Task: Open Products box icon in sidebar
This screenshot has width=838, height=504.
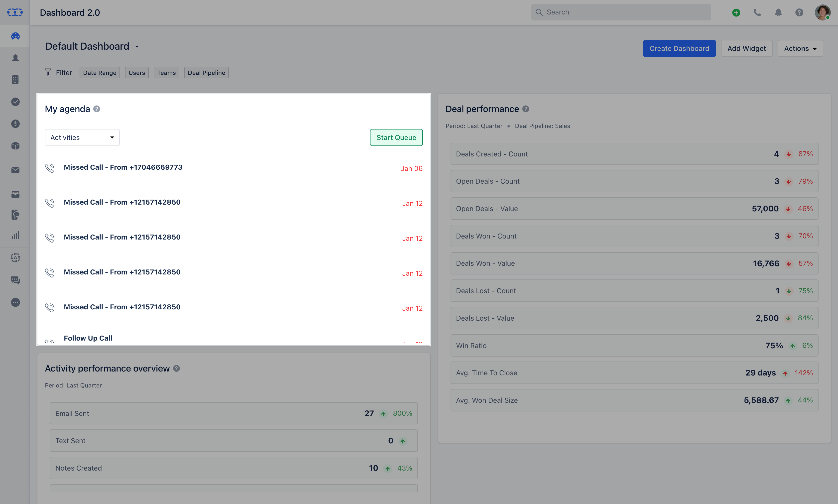Action: point(15,146)
